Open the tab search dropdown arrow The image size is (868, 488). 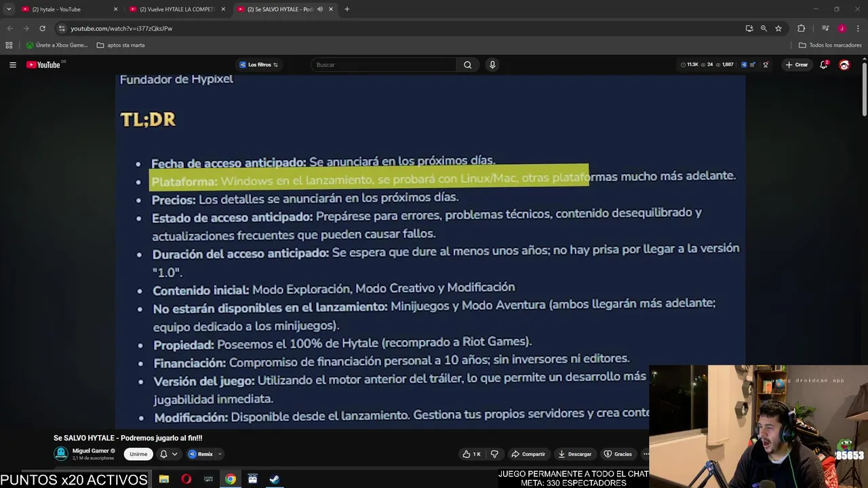tap(9, 9)
